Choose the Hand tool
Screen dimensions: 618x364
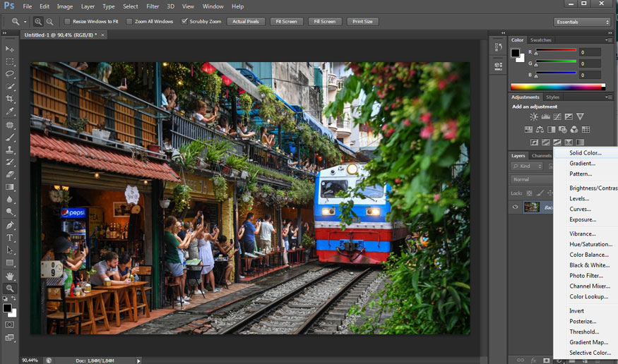(x=10, y=276)
